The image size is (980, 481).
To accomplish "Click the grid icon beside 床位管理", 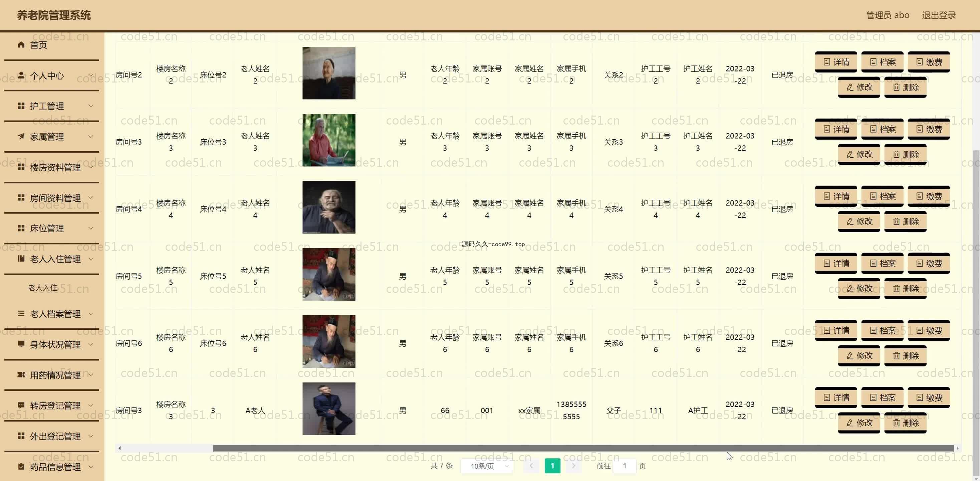I will click(x=21, y=228).
